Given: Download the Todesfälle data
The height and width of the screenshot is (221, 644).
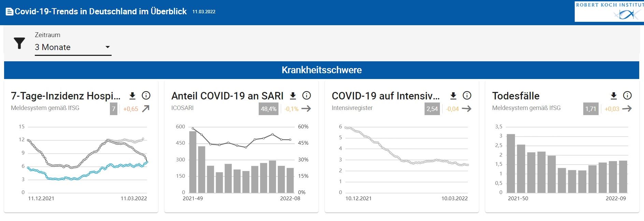Looking at the screenshot, I should [614, 96].
